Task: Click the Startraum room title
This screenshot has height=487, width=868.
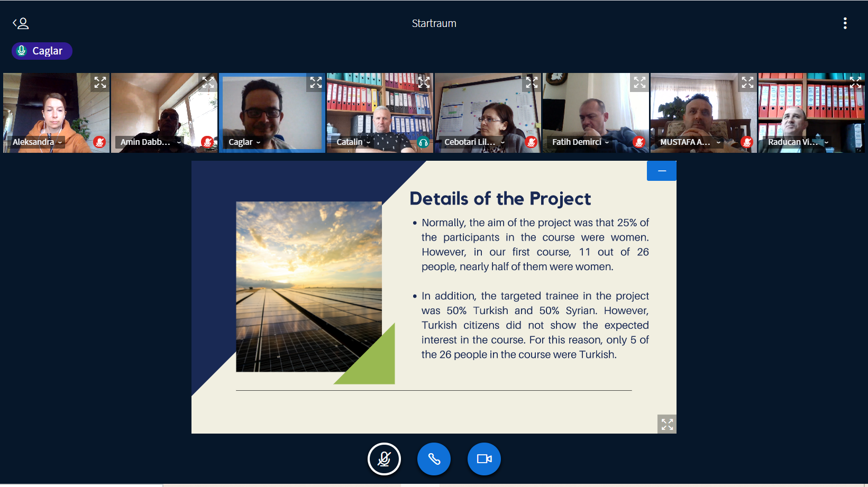Action: click(434, 23)
